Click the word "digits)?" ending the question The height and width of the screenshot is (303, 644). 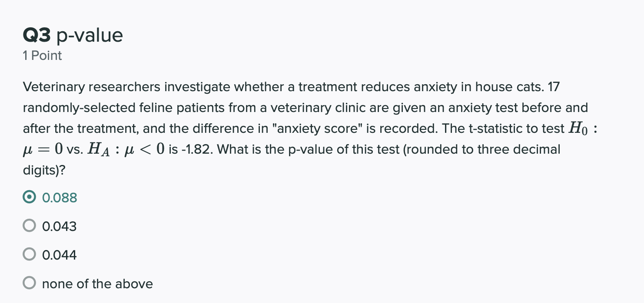[44, 171]
